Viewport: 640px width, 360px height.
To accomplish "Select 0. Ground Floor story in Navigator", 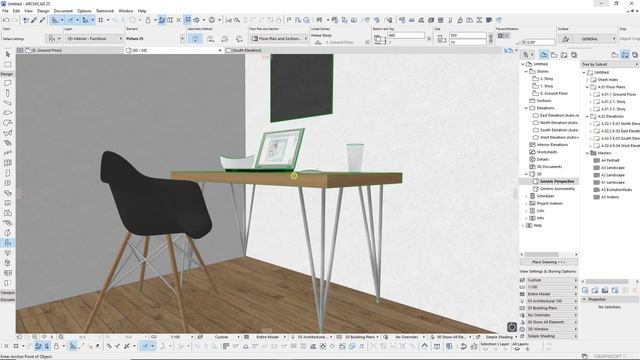I will (553, 93).
